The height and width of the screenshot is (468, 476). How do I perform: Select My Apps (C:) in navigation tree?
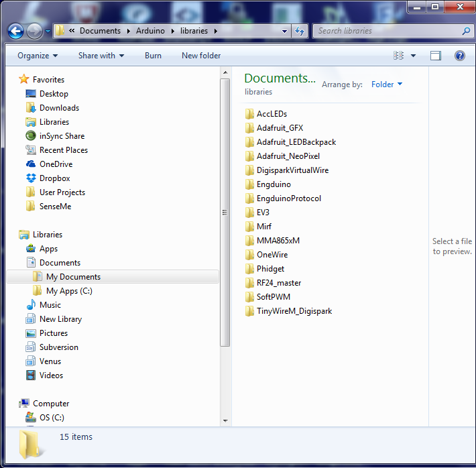[x=62, y=290]
